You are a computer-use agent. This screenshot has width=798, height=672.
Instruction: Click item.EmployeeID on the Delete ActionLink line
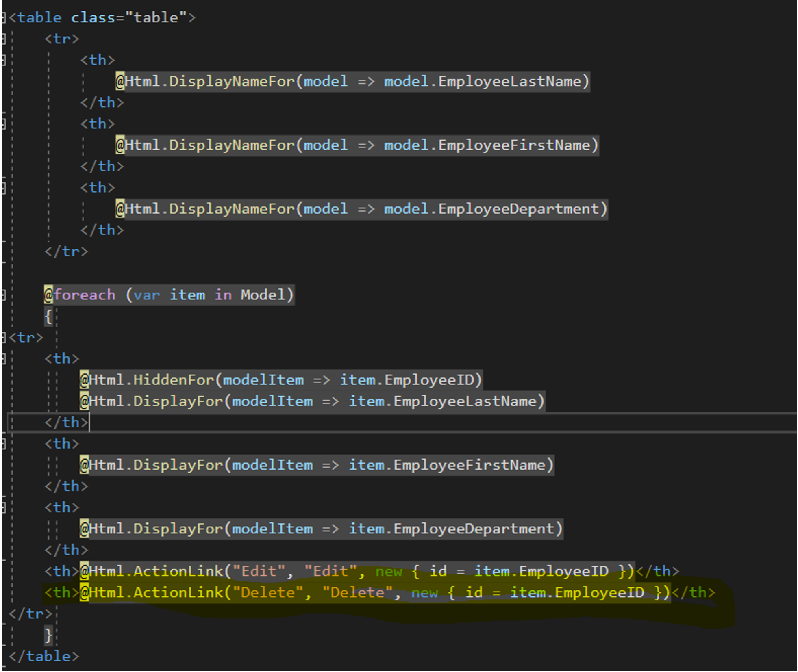tap(577, 592)
